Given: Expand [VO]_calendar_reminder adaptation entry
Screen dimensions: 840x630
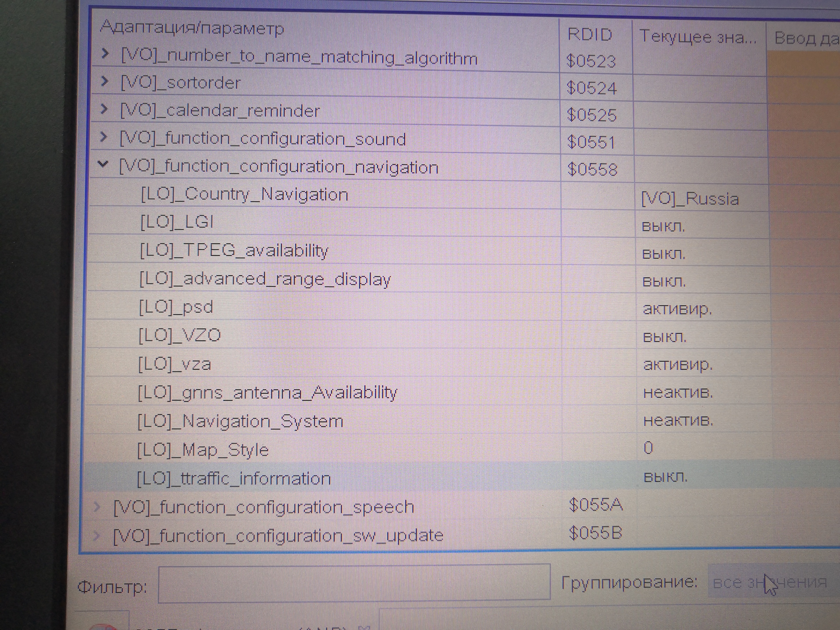Looking at the screenshot, I should [104, 109].
